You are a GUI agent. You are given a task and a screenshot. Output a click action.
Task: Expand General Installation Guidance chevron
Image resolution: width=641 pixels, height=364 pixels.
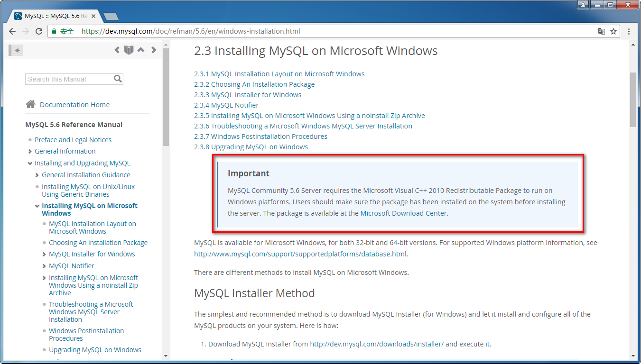point(37,175)
